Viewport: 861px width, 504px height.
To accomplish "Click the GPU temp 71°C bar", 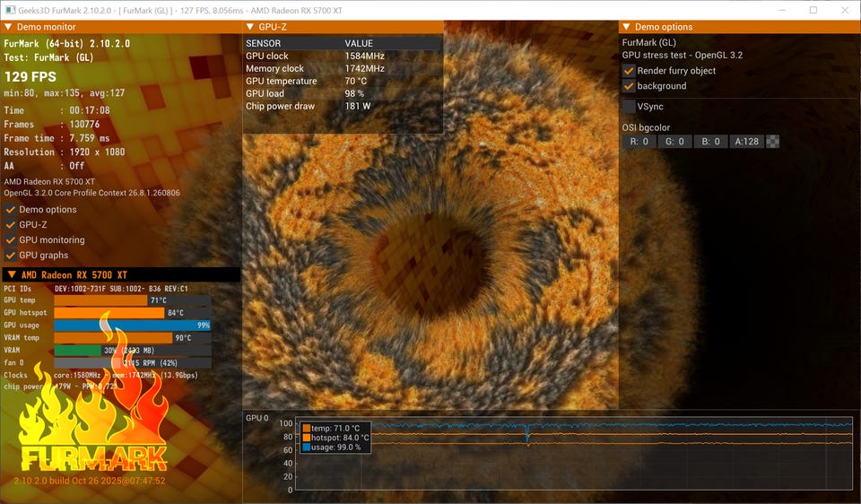I will point(133,300).
